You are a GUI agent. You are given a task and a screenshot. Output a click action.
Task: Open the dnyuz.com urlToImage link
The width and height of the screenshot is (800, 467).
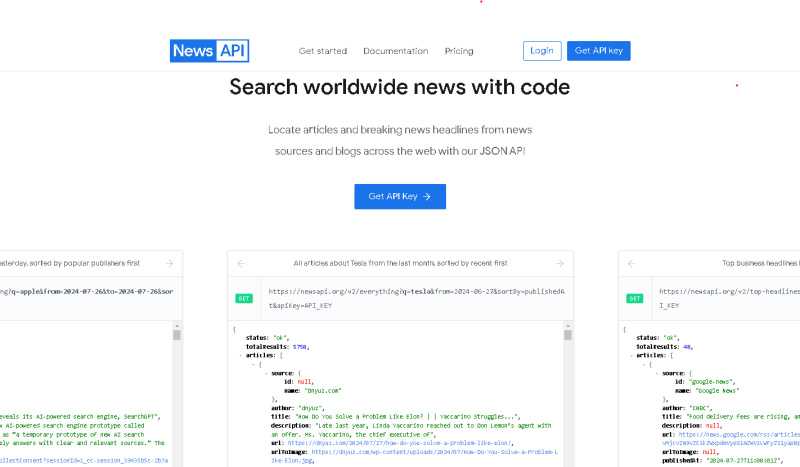tap(414, 456)
